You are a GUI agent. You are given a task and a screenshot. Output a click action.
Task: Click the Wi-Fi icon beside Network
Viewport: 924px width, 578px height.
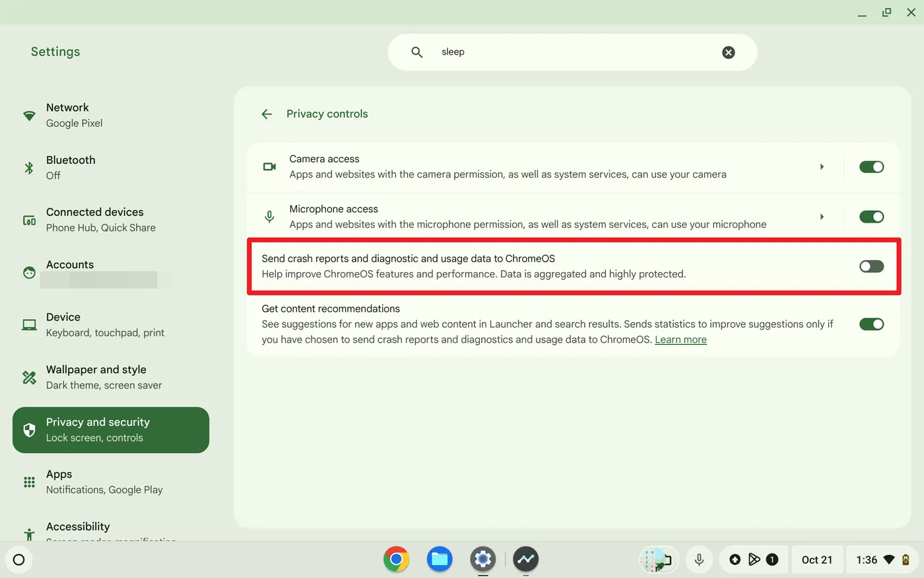[x=29, y=116]
